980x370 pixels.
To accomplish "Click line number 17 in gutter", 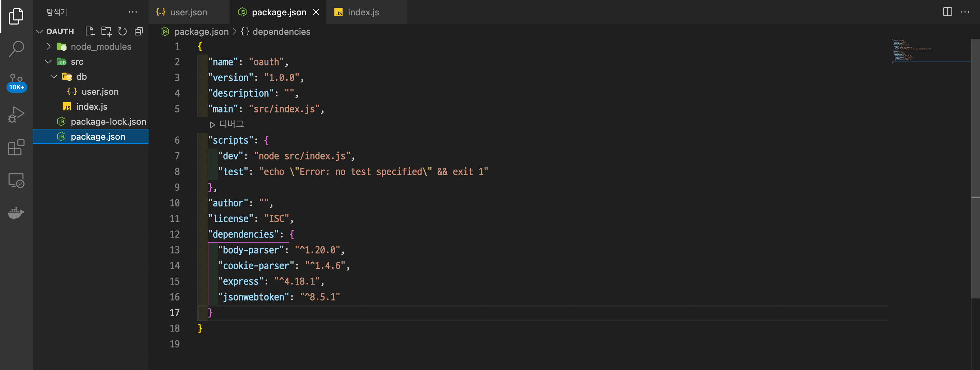I will click(175, 312).
